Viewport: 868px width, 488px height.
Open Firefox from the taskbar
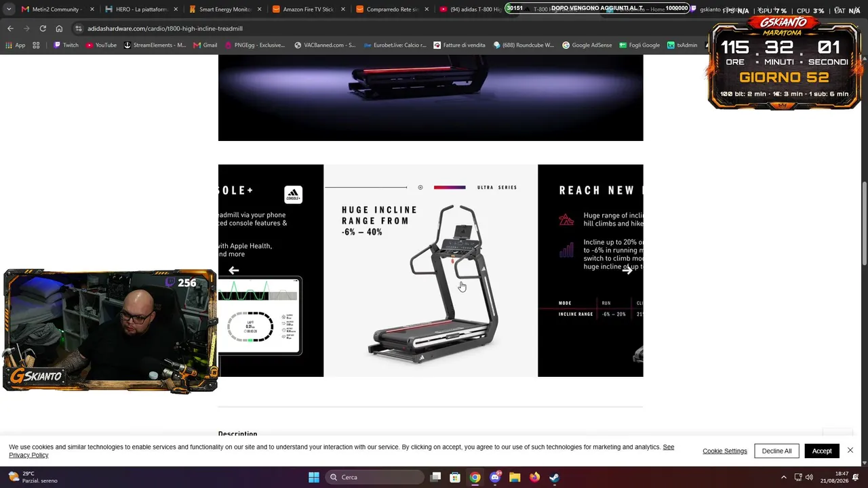pos(534,477)
